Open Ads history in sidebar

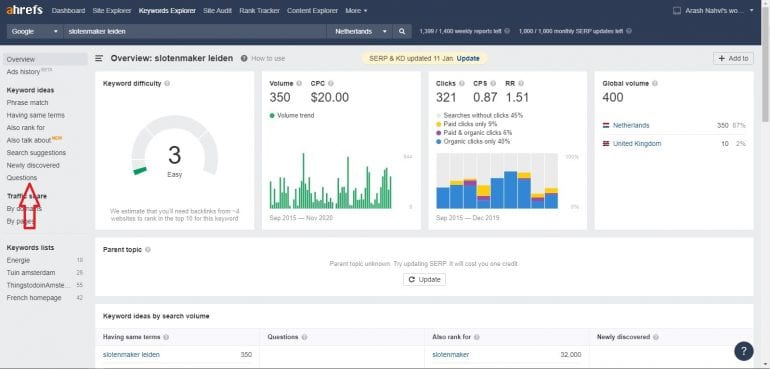24,72
